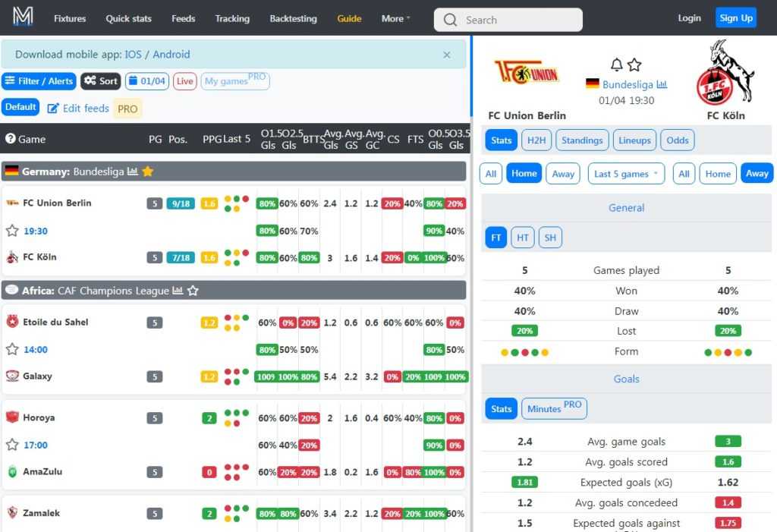Image resolution: width=777 pixels, height=532 pixels.
Task: Click the notification bell icon
Action: 617,65
